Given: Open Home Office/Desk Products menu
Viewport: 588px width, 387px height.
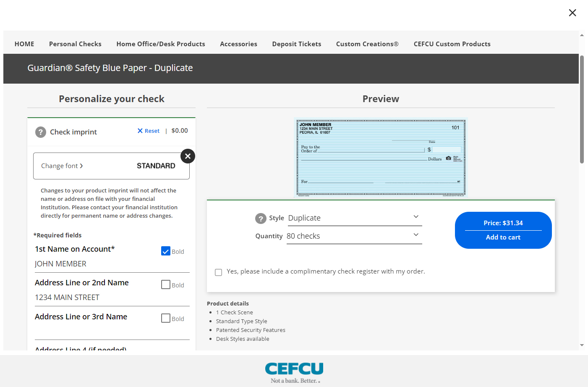Looking at the screenshot, I should tap(161, 44).
